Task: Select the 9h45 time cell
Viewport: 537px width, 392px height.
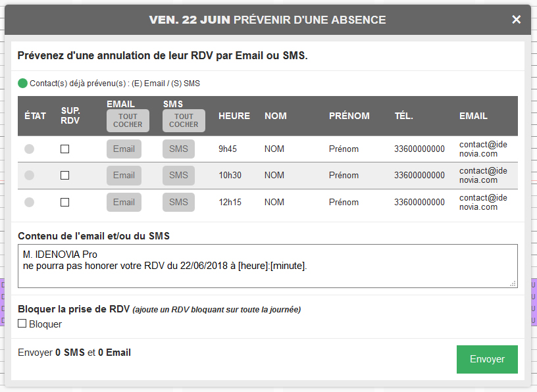Action: click(228, 149)
